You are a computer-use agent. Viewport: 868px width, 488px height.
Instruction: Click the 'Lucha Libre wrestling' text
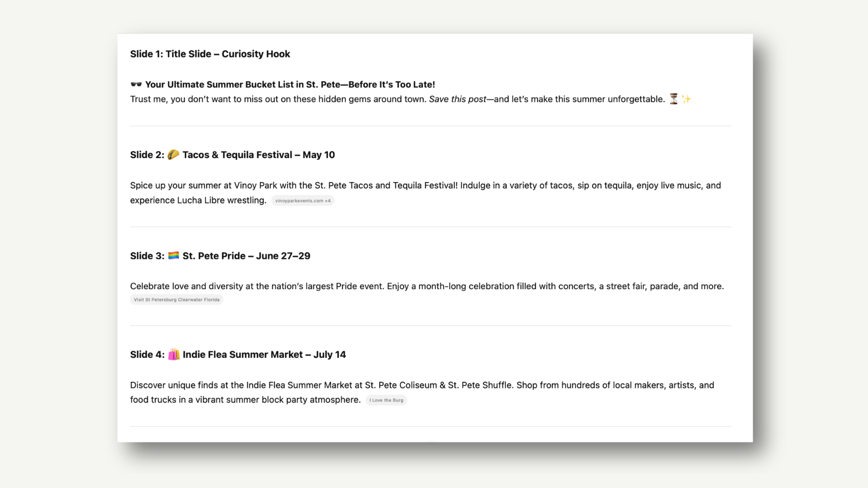(x=222, y=201)
